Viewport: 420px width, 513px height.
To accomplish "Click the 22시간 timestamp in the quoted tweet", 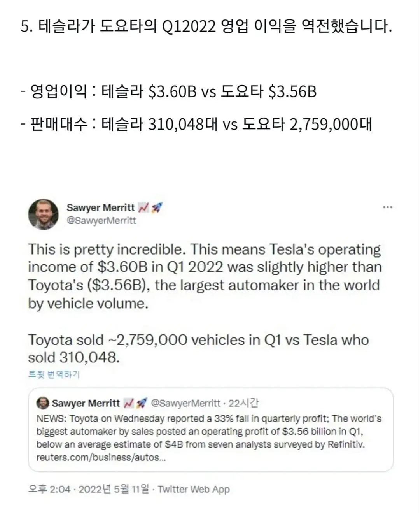I will [x=244, y=403].
